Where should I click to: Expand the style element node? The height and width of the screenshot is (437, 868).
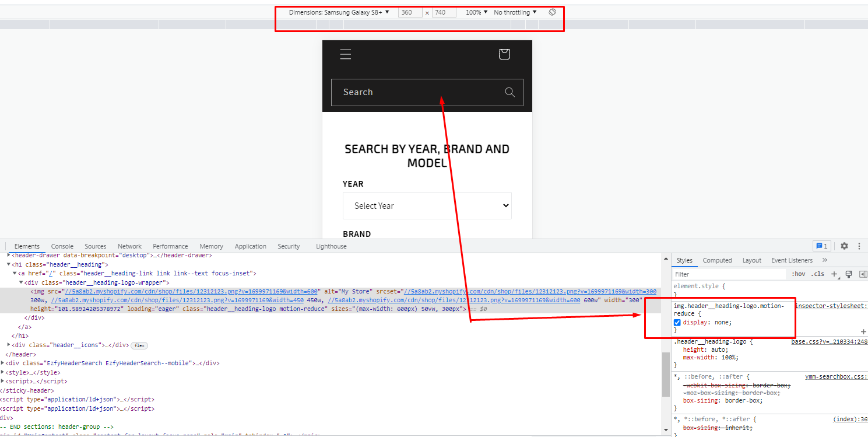coord(3,372)
